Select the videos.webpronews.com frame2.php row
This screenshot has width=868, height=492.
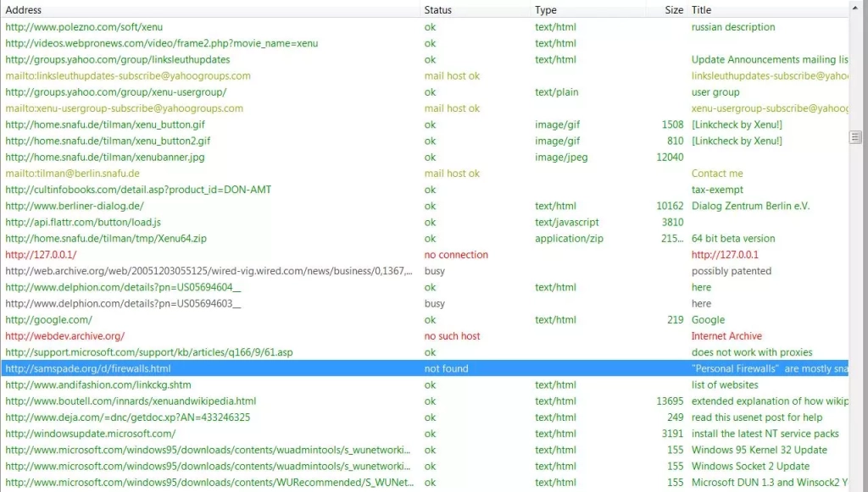pyautogui.click(x=425, y=43)
